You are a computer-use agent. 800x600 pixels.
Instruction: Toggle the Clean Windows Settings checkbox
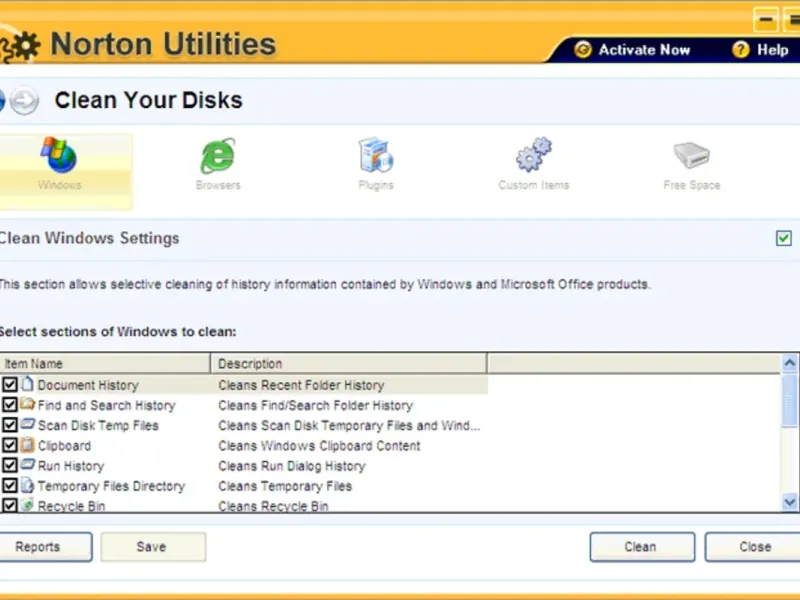pyautogui.click(x=784, y=238)
